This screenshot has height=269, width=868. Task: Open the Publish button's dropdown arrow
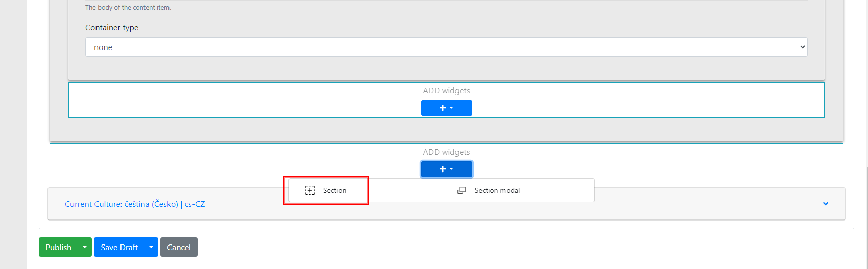click(x=85, y=247)
